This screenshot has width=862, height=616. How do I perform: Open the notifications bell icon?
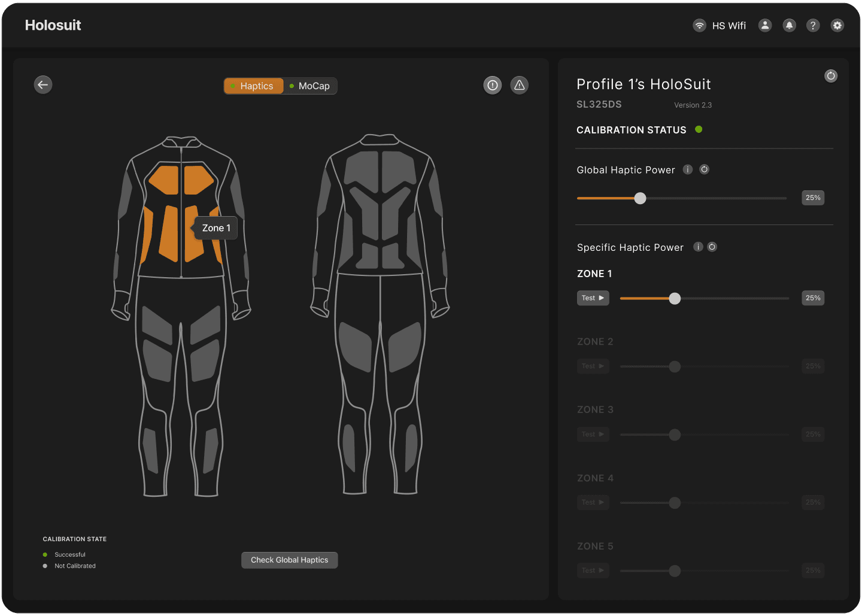[790, 25]
